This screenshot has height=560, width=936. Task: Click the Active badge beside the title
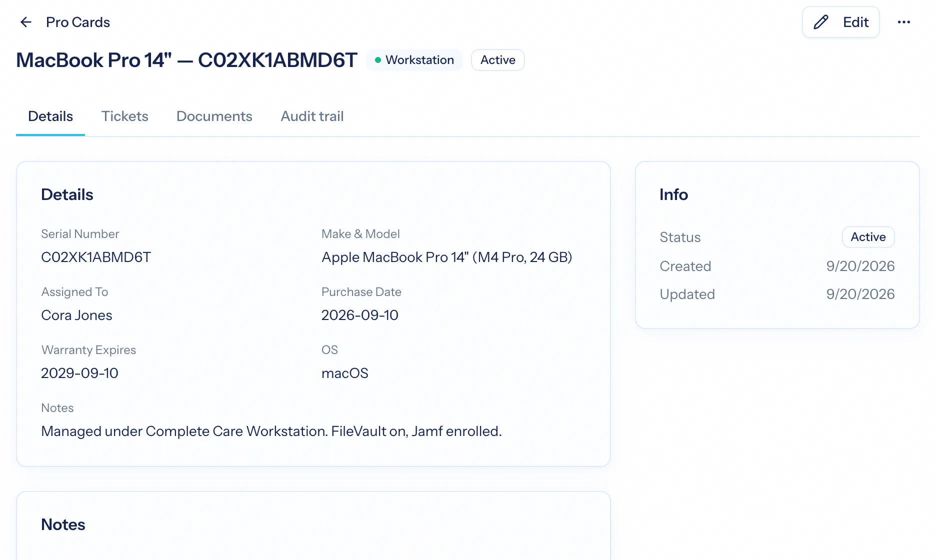tap(498, 60)
